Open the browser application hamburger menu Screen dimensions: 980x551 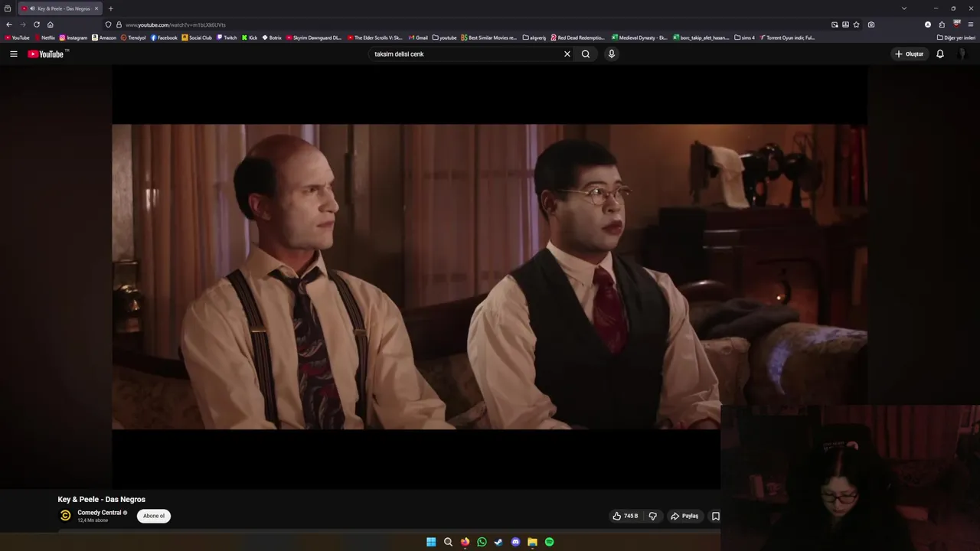pyautogui.click(x=971, y=24)
